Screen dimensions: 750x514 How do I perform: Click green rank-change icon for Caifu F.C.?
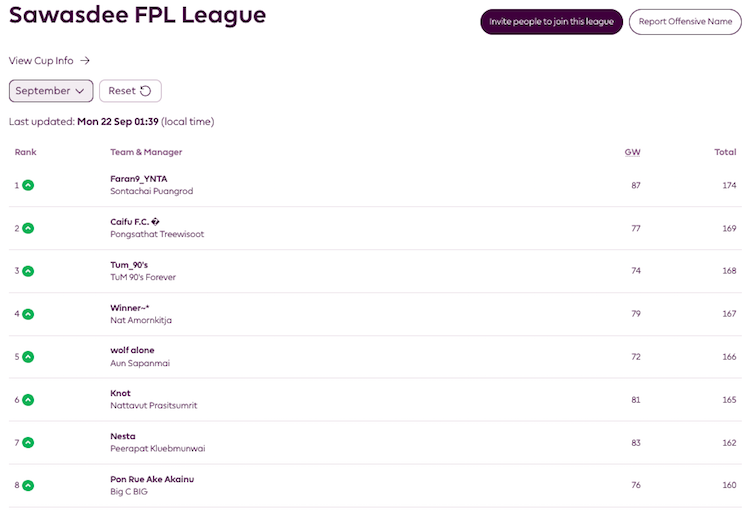[28, 228]
